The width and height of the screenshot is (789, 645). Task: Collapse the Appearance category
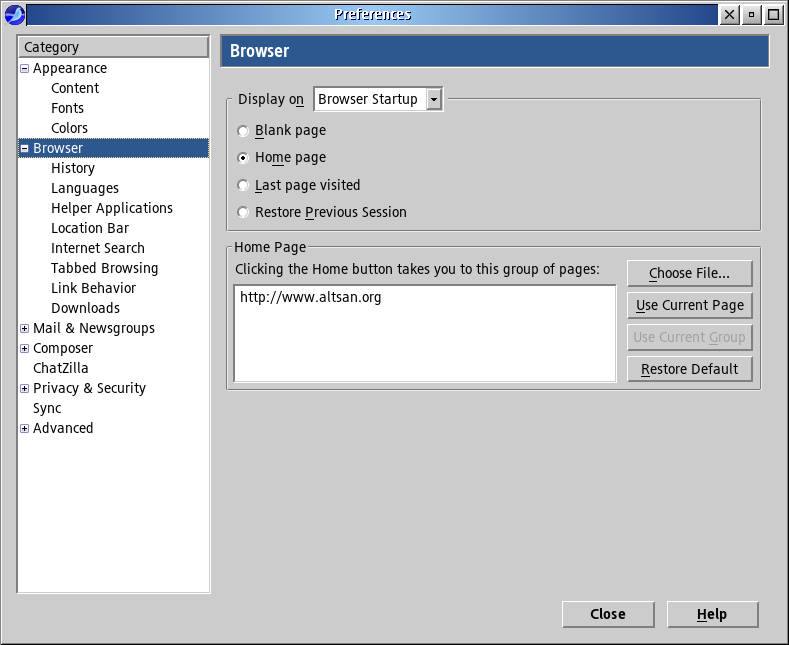click(25, 69)
